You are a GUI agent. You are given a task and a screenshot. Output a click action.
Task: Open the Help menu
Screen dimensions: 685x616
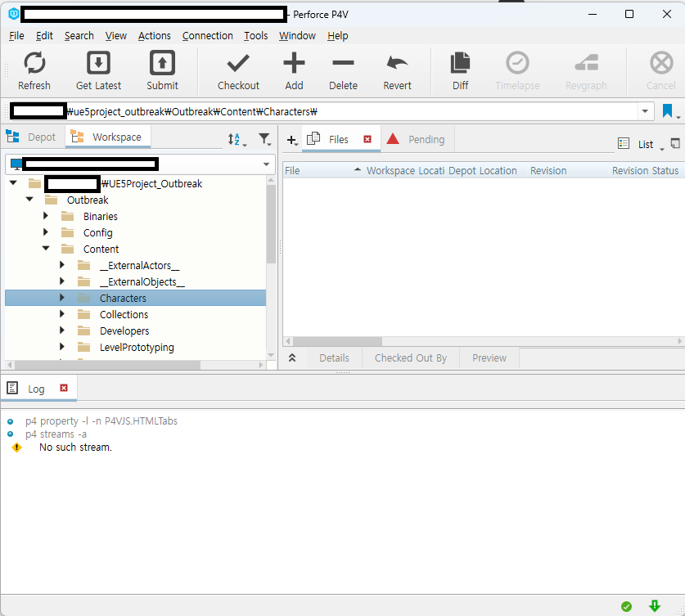point(338,36)
